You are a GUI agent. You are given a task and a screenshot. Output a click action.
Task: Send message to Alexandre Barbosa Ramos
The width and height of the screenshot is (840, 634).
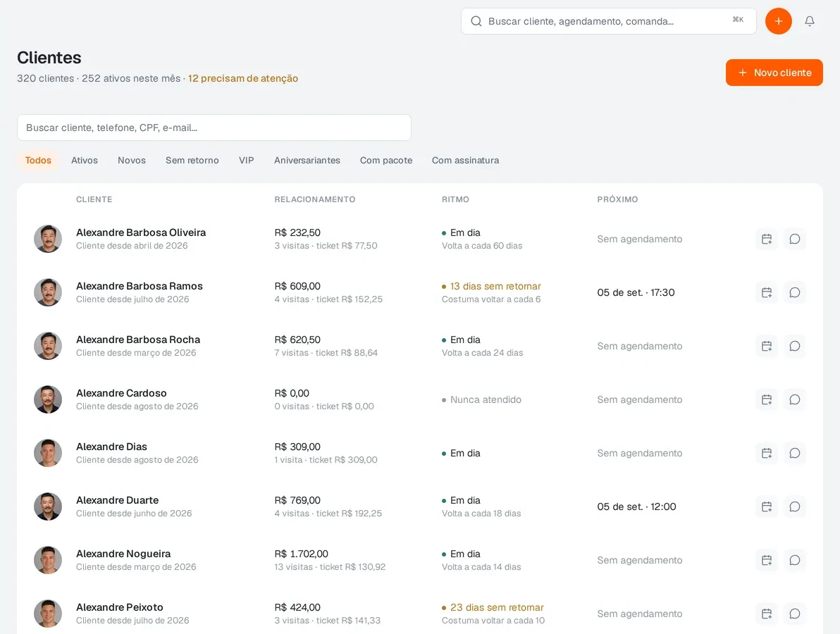[x=794, y=292]
